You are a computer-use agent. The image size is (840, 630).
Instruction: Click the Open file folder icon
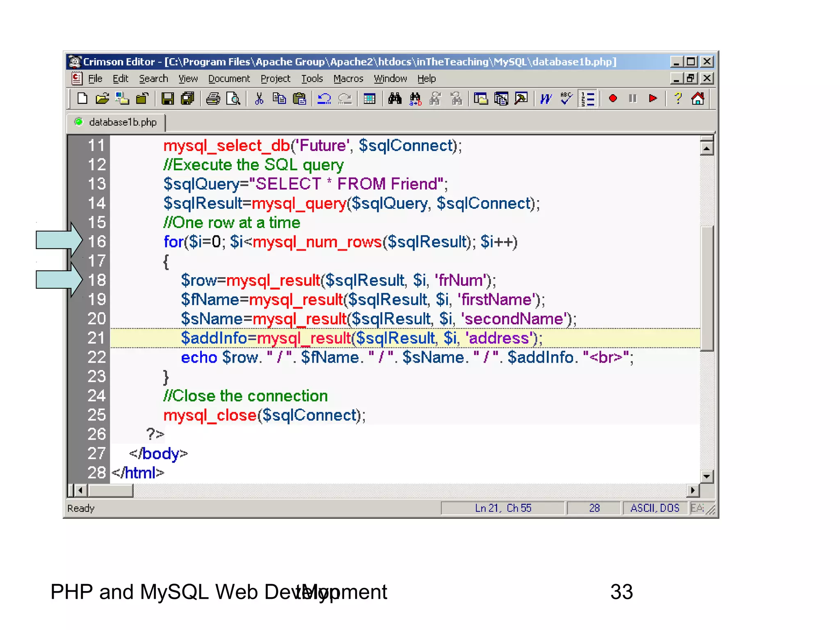[102, 99]
